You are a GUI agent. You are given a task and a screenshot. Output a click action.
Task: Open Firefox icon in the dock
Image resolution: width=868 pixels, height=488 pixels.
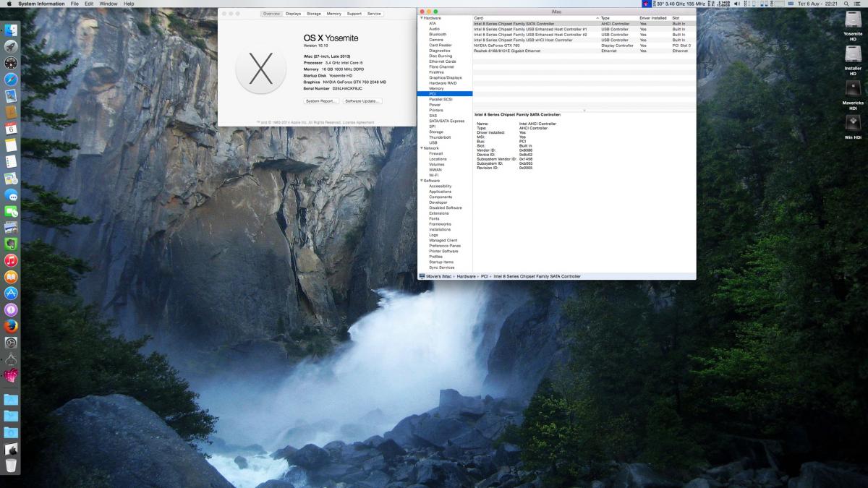tap(11, 326)
